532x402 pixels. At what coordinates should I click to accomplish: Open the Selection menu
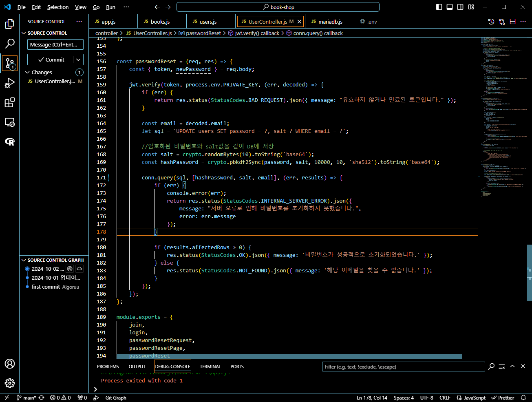click(x=58, y=7)
